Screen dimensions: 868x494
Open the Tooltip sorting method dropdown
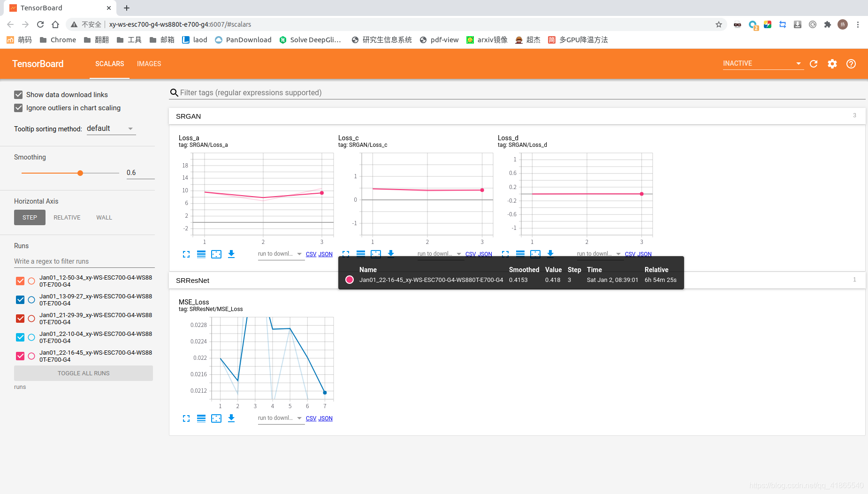pos(111,128)
